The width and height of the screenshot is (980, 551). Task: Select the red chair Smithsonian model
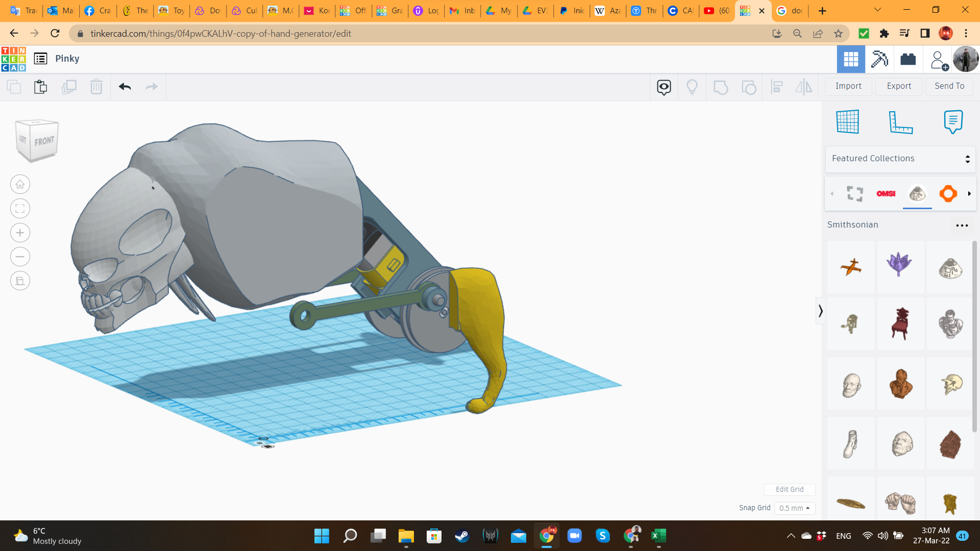(x=900, y=323)
